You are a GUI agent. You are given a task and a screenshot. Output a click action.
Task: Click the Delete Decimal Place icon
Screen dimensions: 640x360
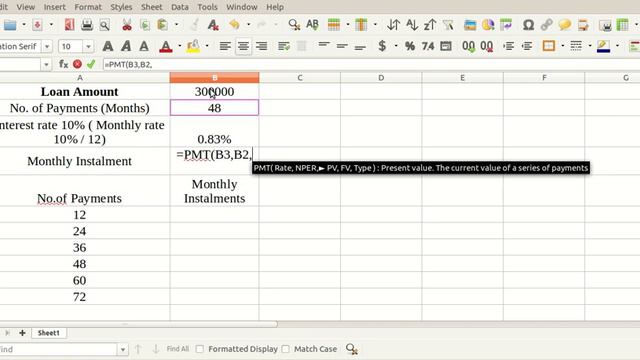coord(487,46)
